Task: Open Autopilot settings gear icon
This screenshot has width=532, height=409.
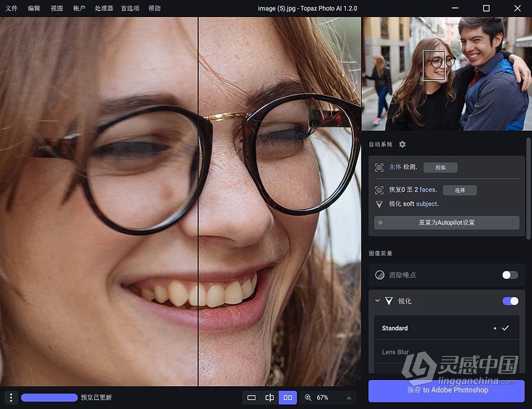Action: click(x=402, y=144)
